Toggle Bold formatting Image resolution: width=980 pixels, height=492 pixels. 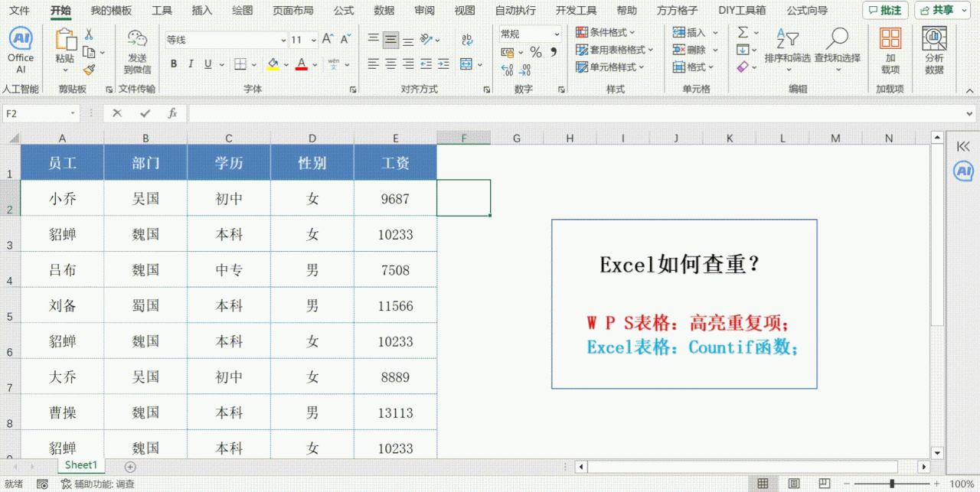(x=174, y=64)
